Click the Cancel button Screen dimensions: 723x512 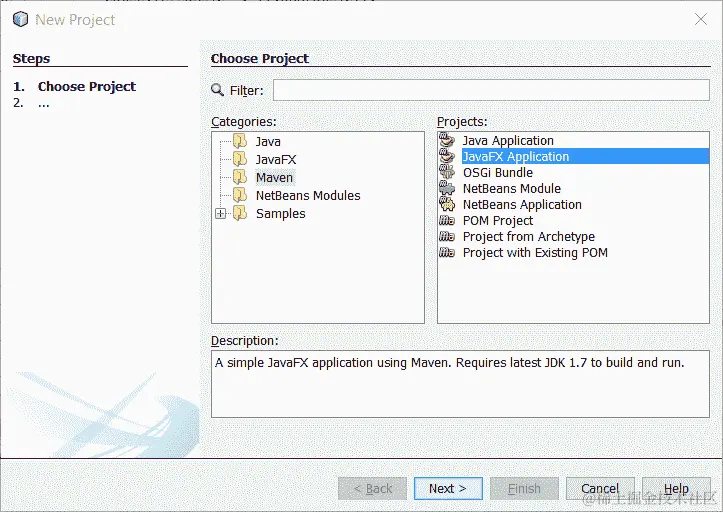tap(600, 488)
